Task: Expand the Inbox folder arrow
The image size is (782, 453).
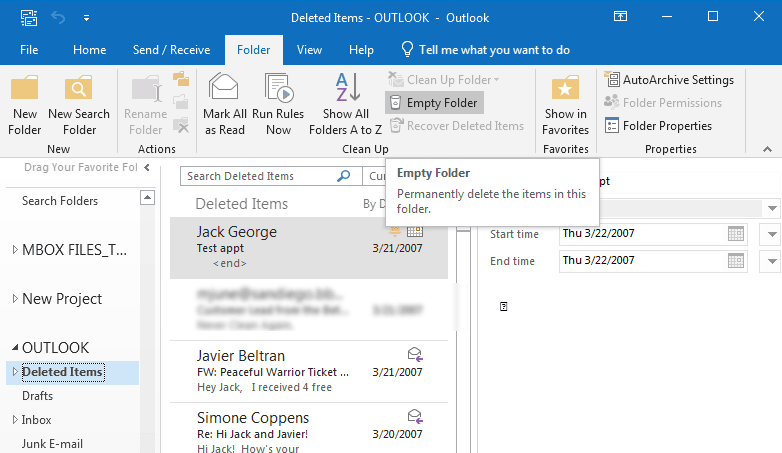Action: click(14, 420)
